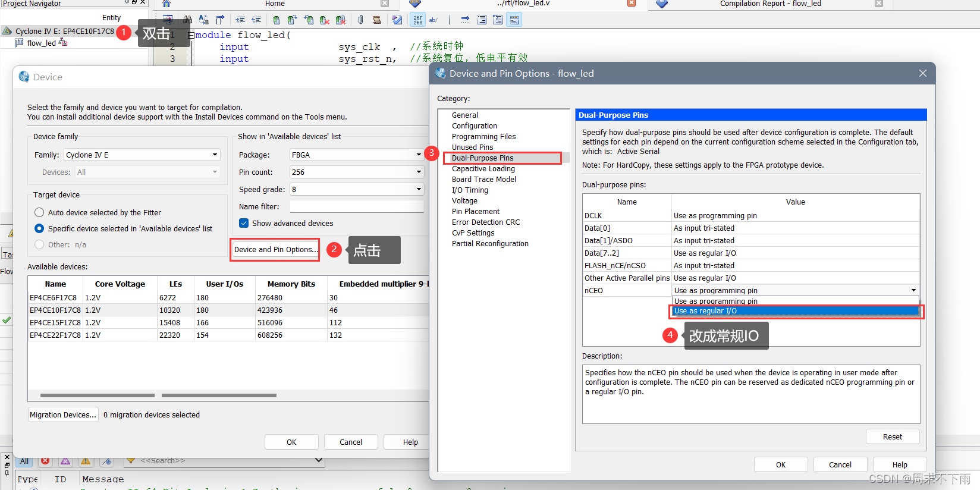This screenshot has width=980, height=490.
Task: Click the blue arrow go-to-line icon
Action: pos(465,20)
